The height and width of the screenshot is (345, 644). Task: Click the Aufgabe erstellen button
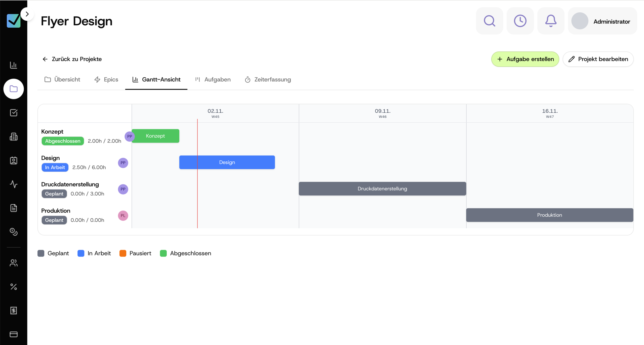(525, 59)
